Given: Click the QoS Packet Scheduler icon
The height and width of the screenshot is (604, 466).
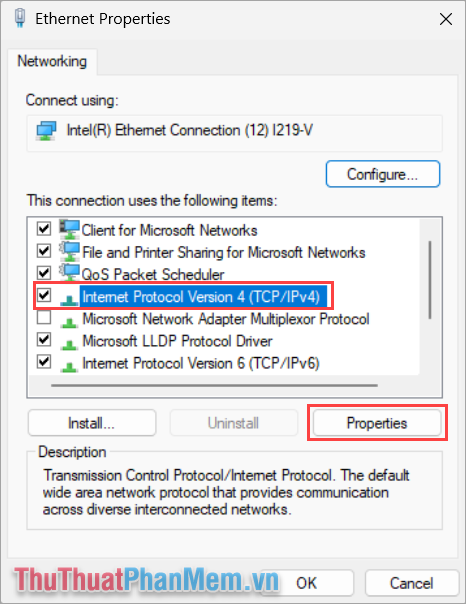Looking at the screenshot, I should (69, 273).
